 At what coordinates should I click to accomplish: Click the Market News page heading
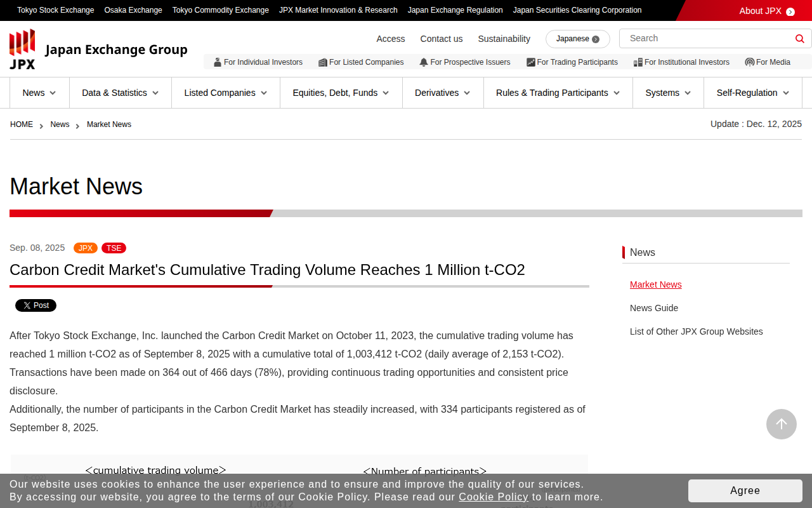[x=76, y=187]
